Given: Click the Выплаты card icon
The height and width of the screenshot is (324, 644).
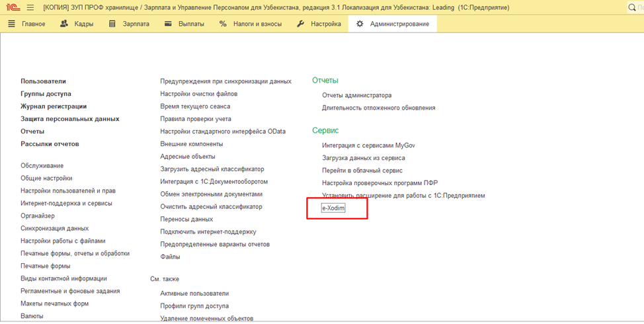Looking at the screenshot, I should pyautogui.click(x=168, y=24).
